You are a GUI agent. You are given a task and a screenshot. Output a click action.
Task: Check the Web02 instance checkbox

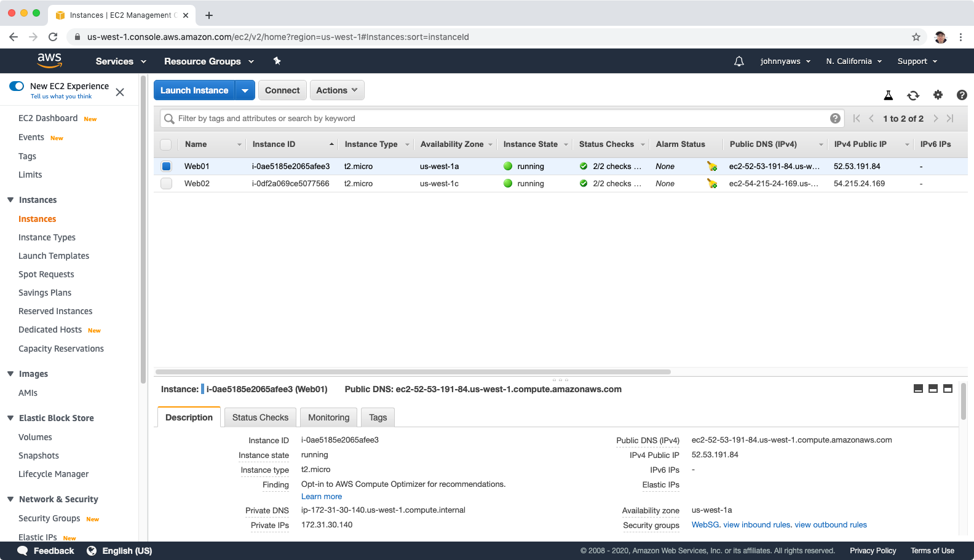coord(166,183)
